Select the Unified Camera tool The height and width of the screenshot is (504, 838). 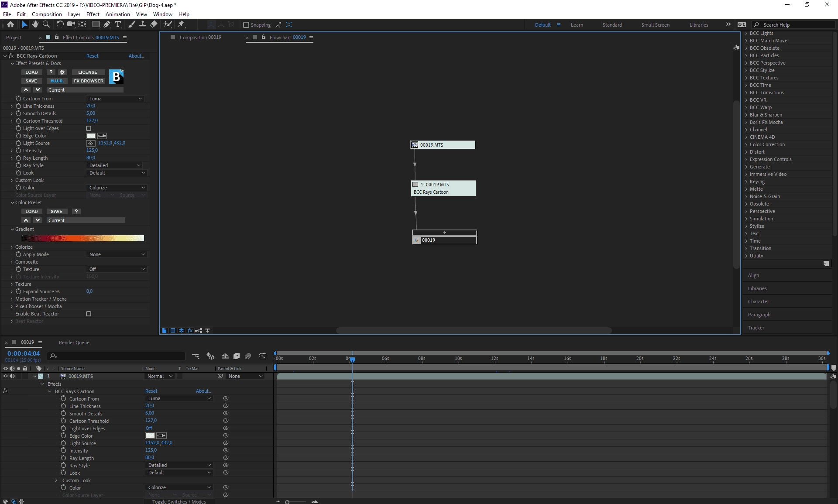(x=71, y=24)
